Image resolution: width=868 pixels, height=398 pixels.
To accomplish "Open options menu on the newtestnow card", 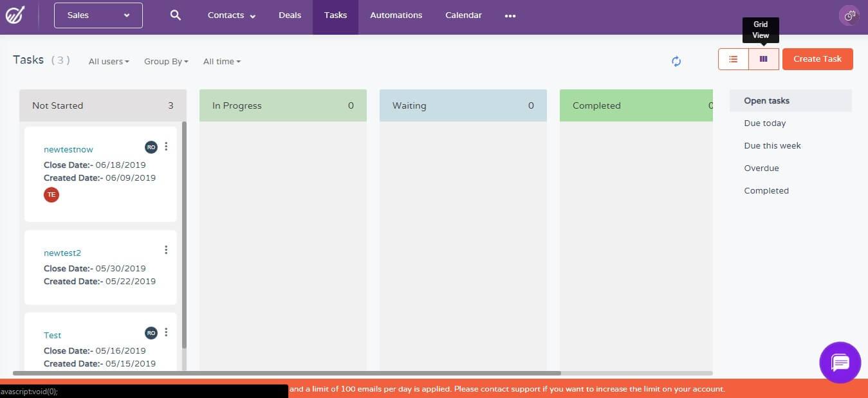I will point(166,147).
